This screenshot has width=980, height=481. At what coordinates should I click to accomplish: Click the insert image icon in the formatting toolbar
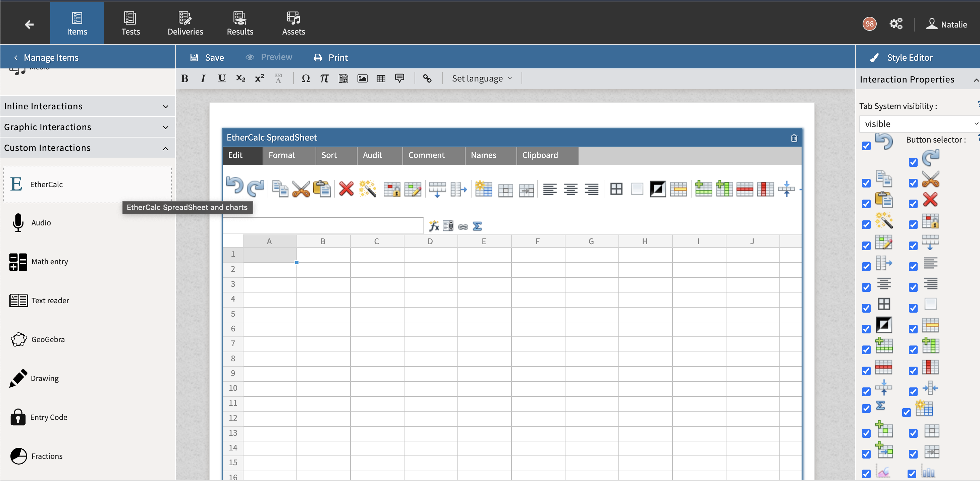click(x=362, y=78)
